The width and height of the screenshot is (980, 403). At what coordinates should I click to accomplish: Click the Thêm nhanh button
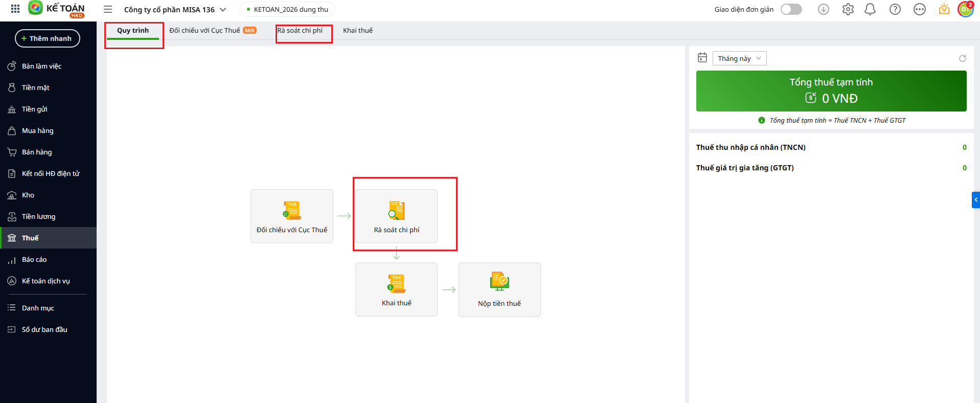click(x=47, y=38)
